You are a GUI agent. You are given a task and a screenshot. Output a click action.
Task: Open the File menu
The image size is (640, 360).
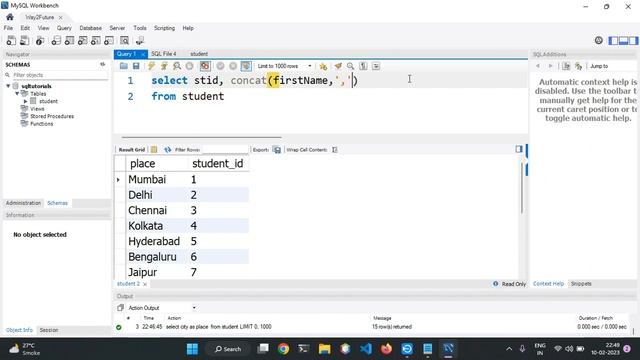pos(8,28)
